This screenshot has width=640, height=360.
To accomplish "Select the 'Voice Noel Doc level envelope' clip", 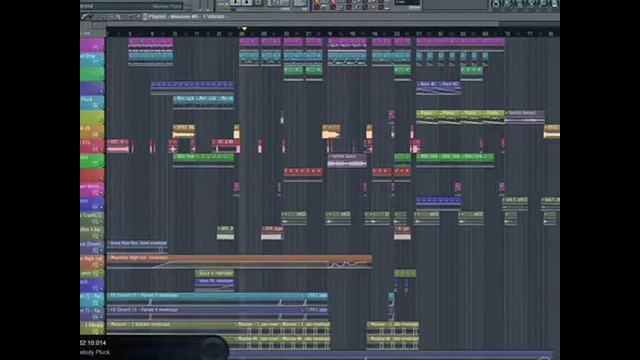I will tap(137, 247).
